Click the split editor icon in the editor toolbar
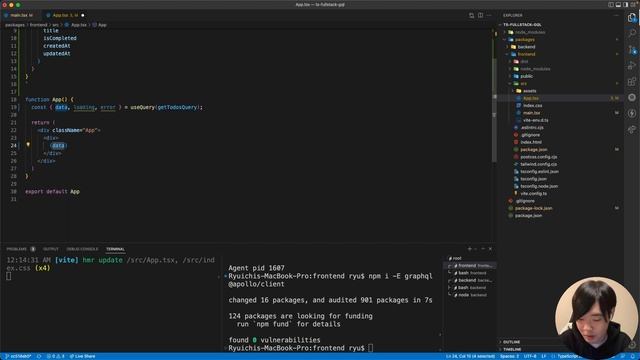 (x=480, y=15)
